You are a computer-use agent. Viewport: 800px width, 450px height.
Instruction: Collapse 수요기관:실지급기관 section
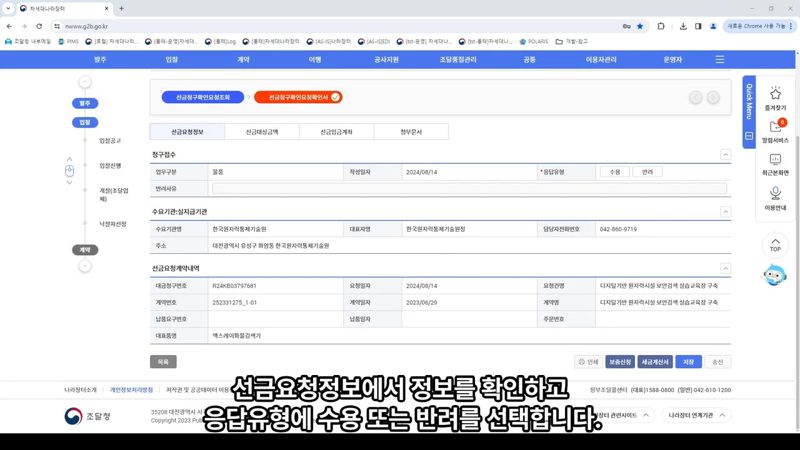tap(726, 212)
